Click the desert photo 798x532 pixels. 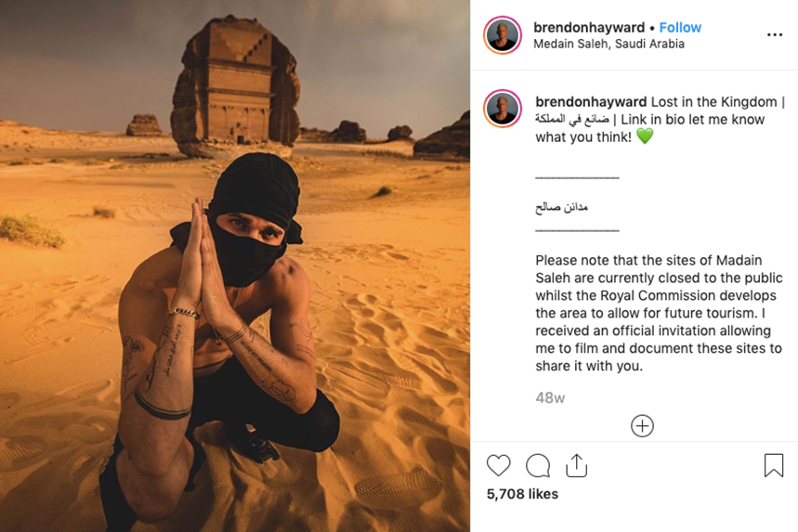click(x=235, y=266)
